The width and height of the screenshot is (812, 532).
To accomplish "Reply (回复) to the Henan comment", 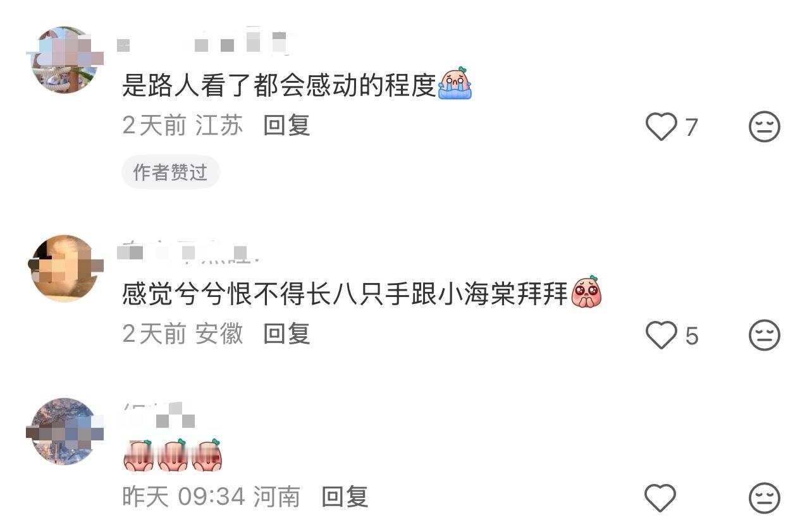I will pos(345,497).
